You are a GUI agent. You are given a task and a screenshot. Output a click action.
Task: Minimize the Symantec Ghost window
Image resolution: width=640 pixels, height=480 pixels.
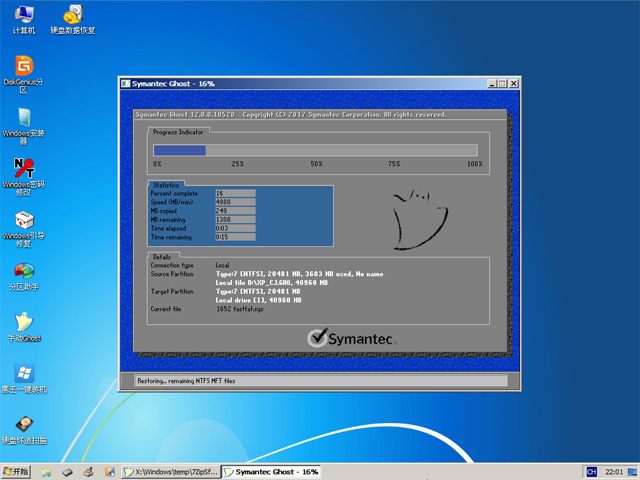tap(490, 83)
